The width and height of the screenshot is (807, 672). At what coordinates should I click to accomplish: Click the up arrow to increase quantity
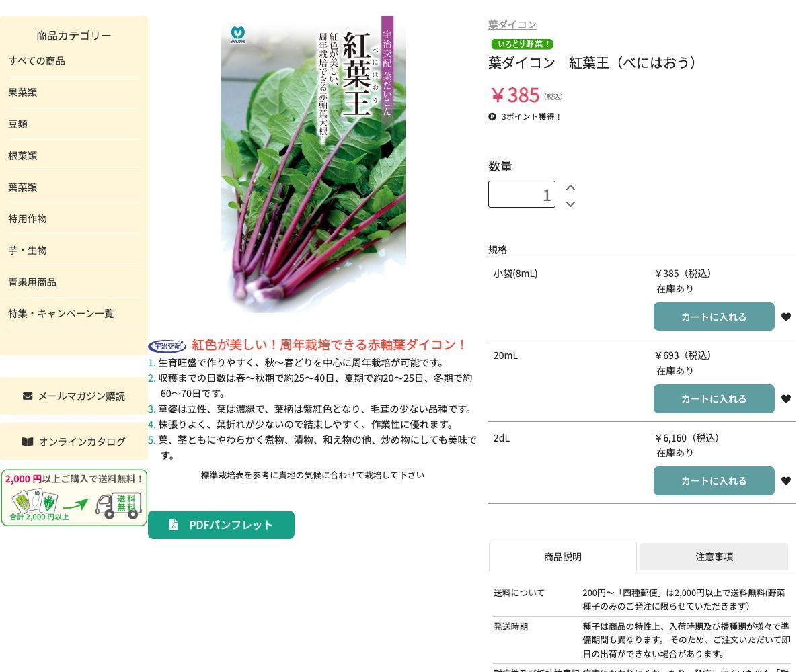coord(570,187)
